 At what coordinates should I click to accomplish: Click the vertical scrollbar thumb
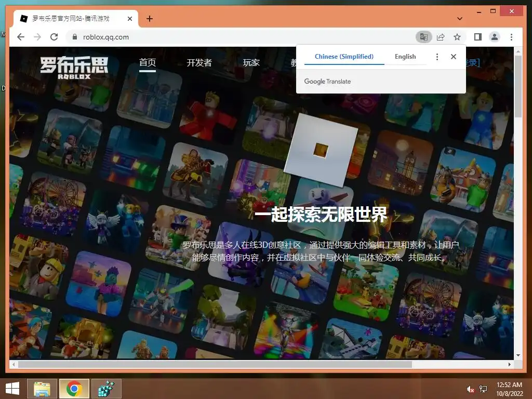(x=518, y=87)
